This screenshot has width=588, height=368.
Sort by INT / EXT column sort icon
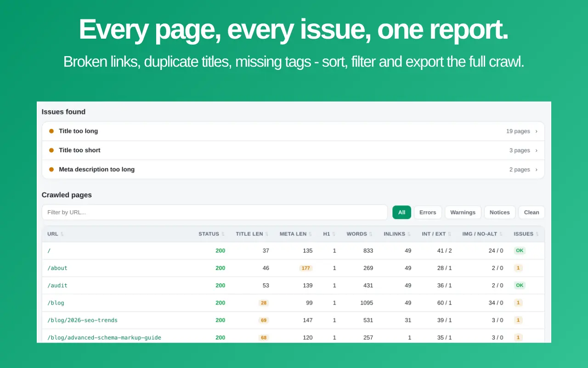450,234
